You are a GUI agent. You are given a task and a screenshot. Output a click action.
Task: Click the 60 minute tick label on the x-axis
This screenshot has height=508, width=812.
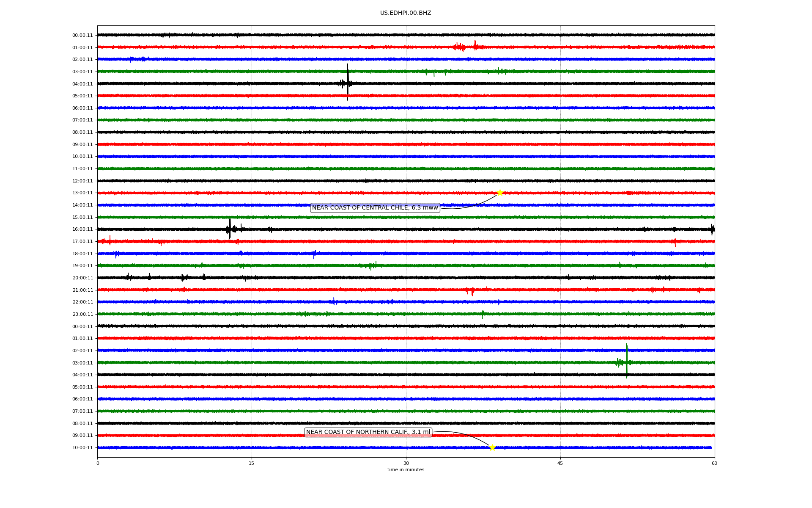(714, 463)
